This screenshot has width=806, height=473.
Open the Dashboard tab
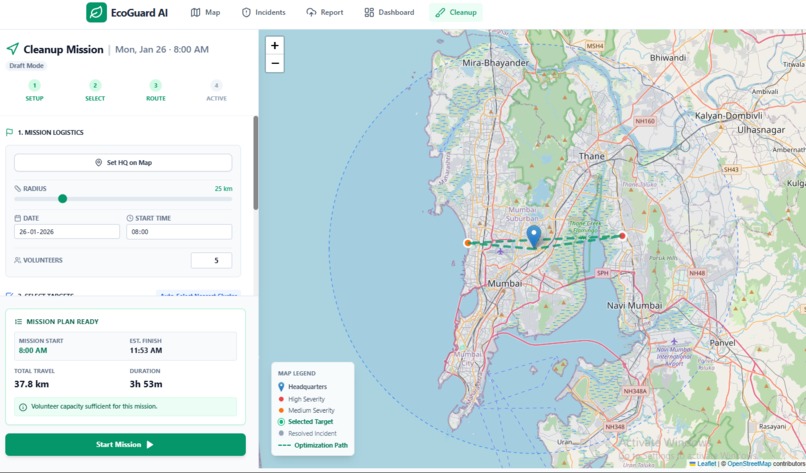pos(389,12)
